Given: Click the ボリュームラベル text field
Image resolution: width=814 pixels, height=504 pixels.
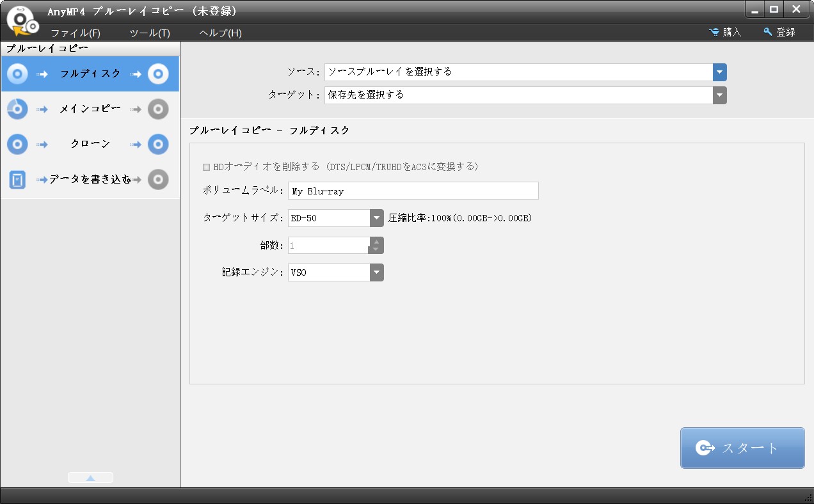Looking at the screenshot, I should [413, 191].
